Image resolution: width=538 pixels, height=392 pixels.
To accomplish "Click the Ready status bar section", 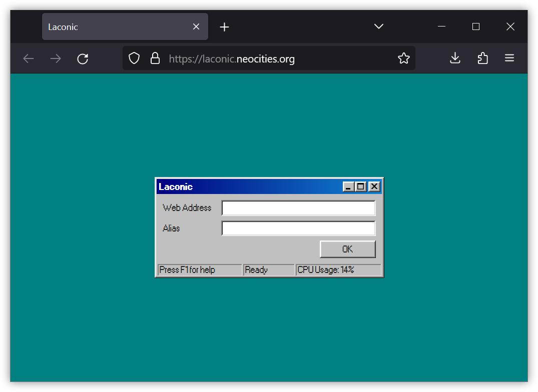I will (269, 269).
